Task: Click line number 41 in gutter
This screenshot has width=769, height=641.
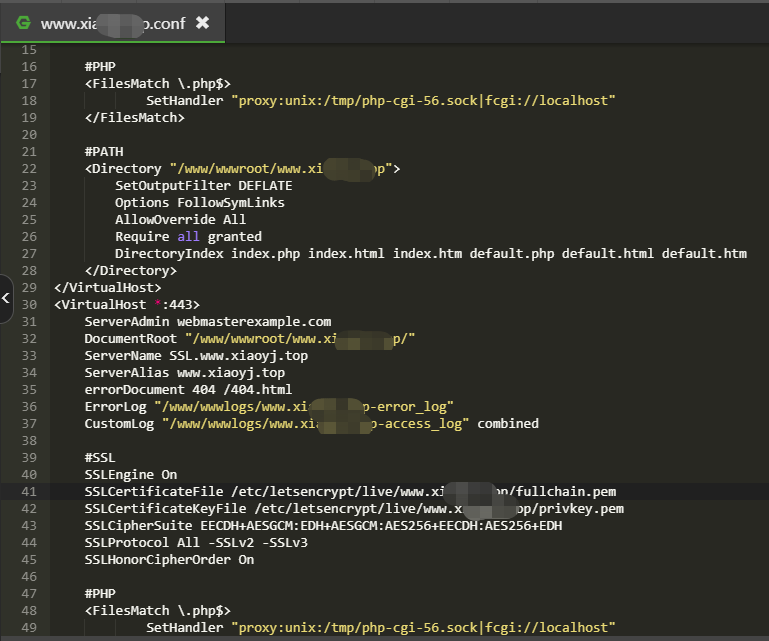Action: [x=29, y=491]
